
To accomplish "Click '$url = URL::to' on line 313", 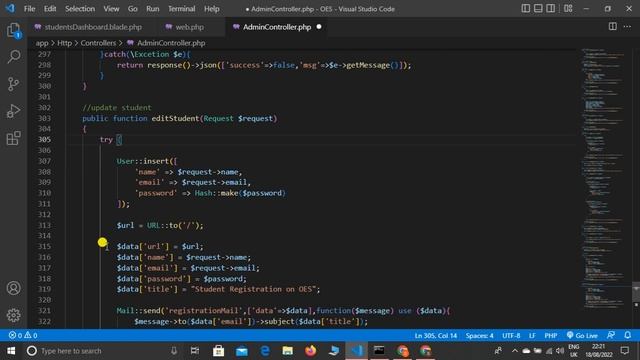I will point(148,225).
